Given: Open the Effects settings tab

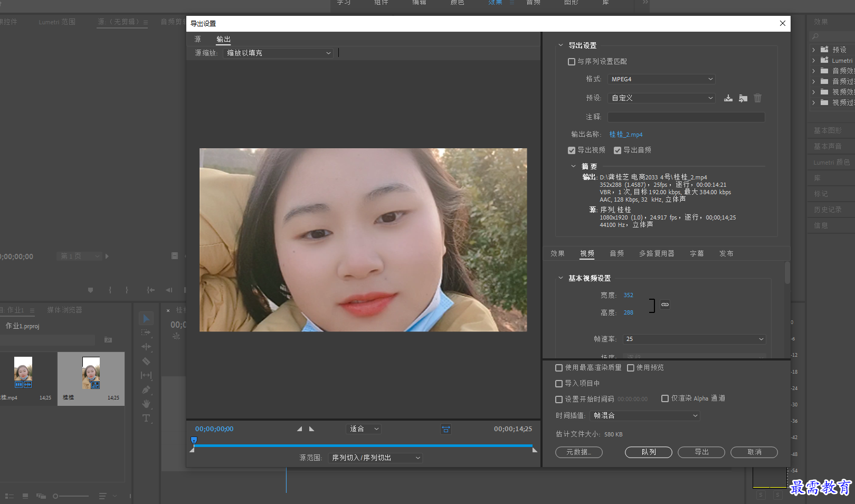Looking at the screenshot, I should point(557,254).
